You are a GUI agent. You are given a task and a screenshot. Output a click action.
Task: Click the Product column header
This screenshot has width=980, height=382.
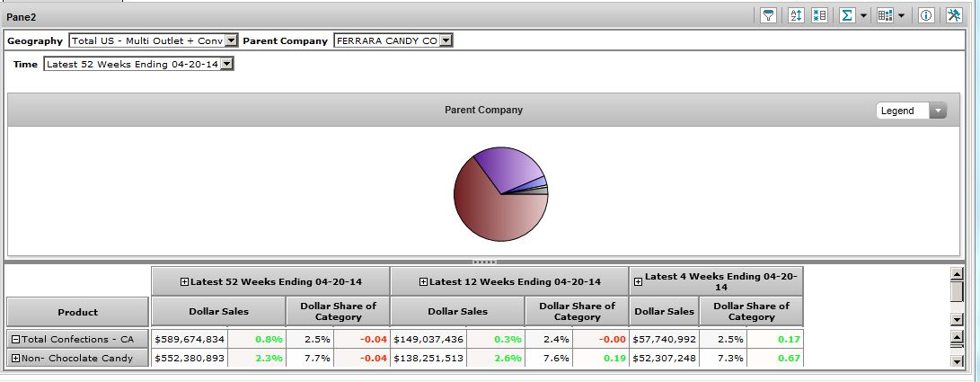point(77,312)
